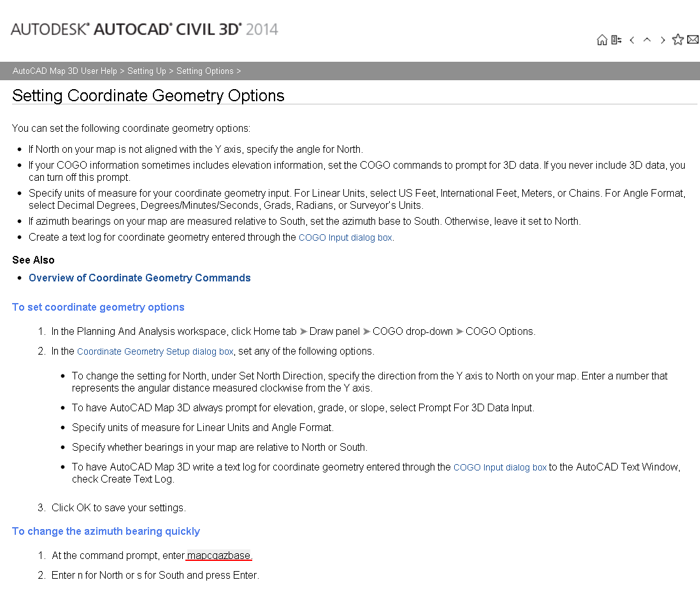Sync current topic in contents panel
The height and width of the screenshot is (594, 700).
(x=615, y=39)
